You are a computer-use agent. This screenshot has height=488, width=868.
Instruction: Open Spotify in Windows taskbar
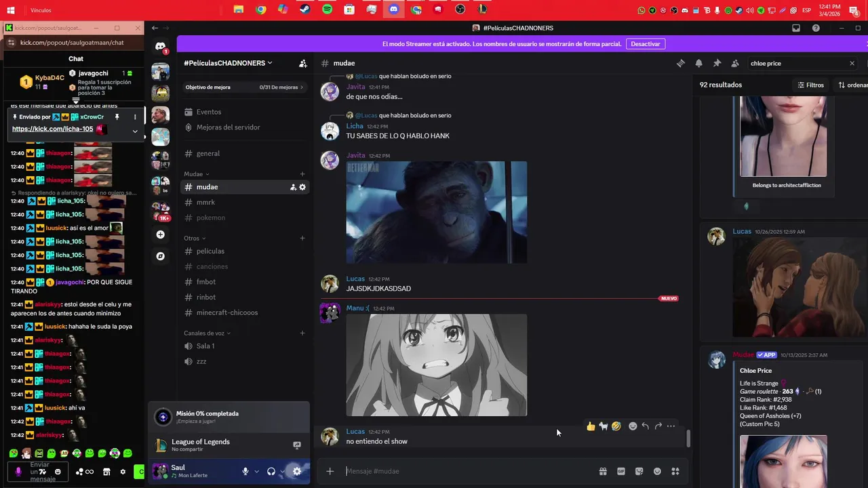[x=328, y=9]
